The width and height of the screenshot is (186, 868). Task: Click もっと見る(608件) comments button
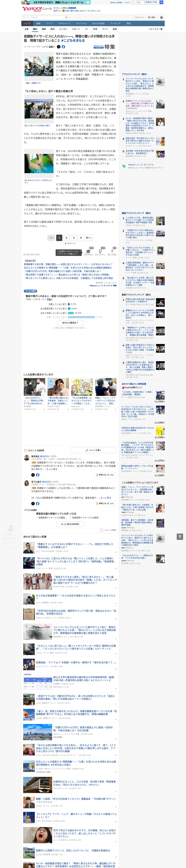click(70, 524)
